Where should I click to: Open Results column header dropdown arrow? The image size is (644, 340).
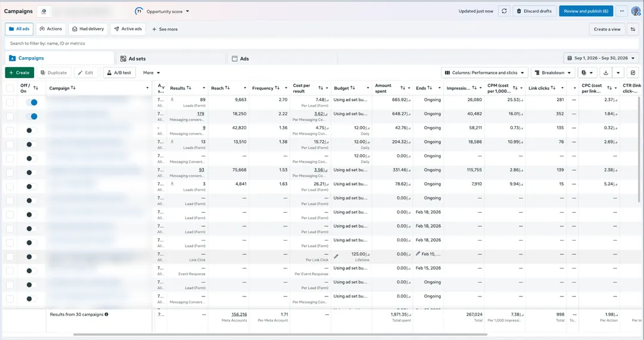(x=204, y=88)
